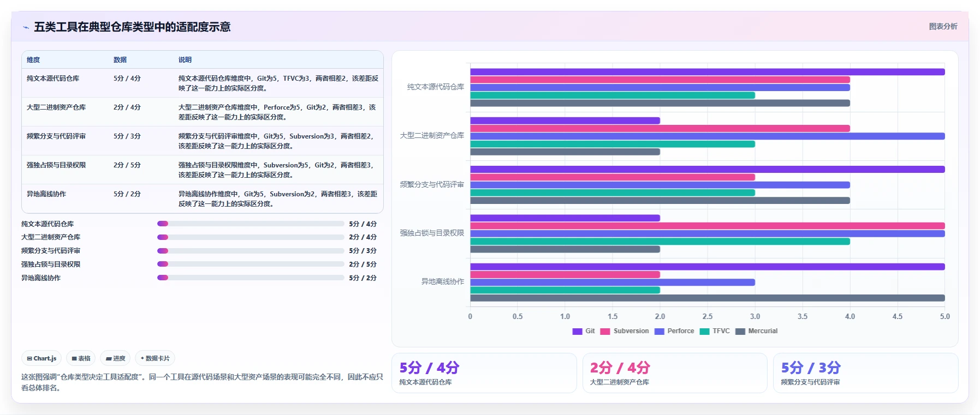980x415 pixels.
Task: Click the Subversion bar in 强独占锁与目录权限 group
Action: [707, 226]
